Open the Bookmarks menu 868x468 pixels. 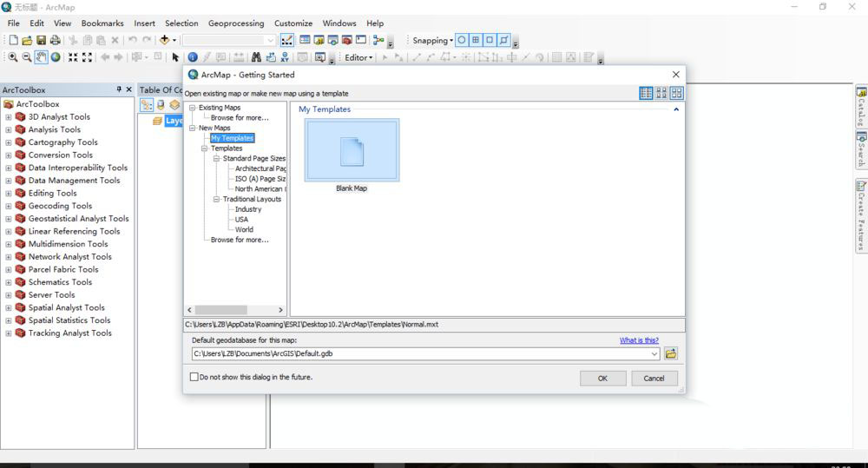click(102, 23)
